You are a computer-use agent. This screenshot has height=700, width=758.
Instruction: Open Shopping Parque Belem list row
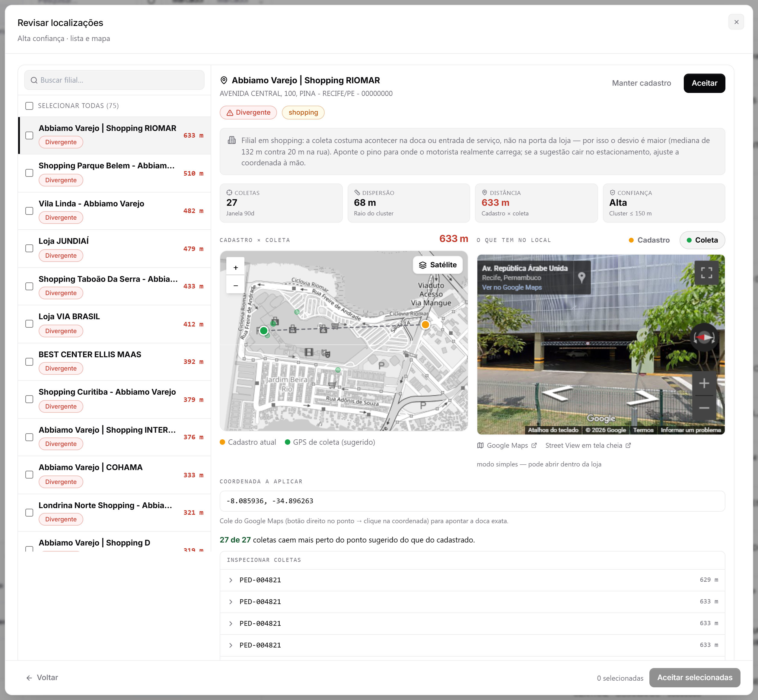(x=114, y=173)
